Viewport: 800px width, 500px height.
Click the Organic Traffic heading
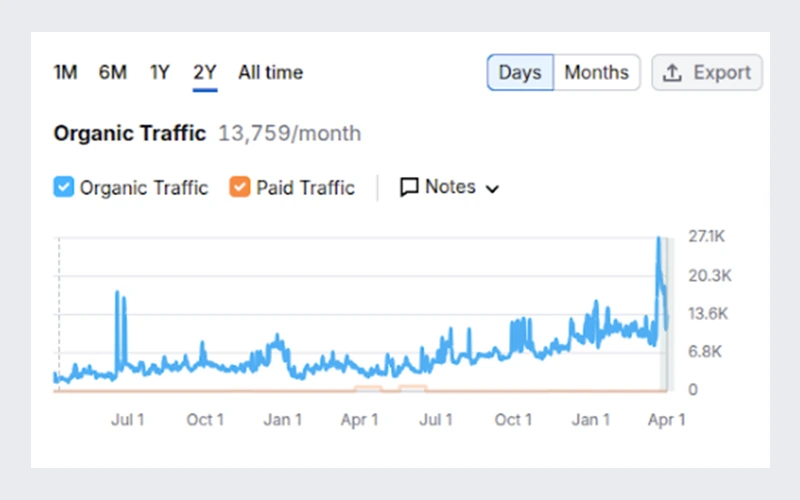pos(129,133)
